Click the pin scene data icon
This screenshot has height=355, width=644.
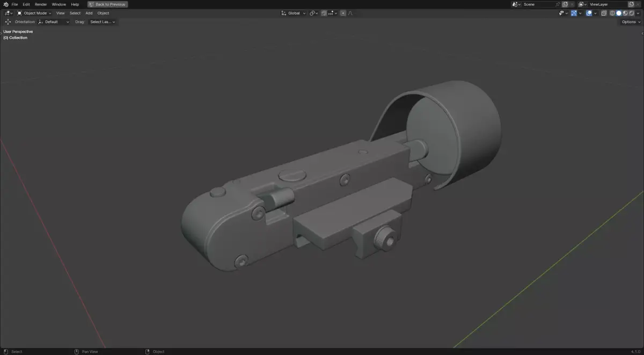tap(557, 4)
